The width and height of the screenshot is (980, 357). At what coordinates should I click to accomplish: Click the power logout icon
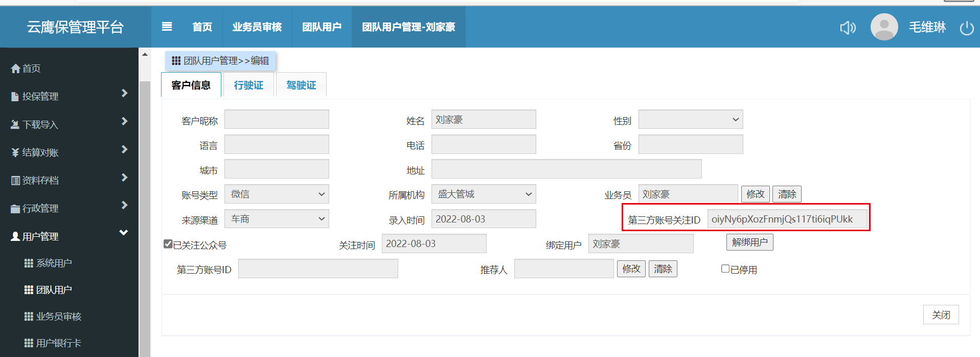coord(967,28)
